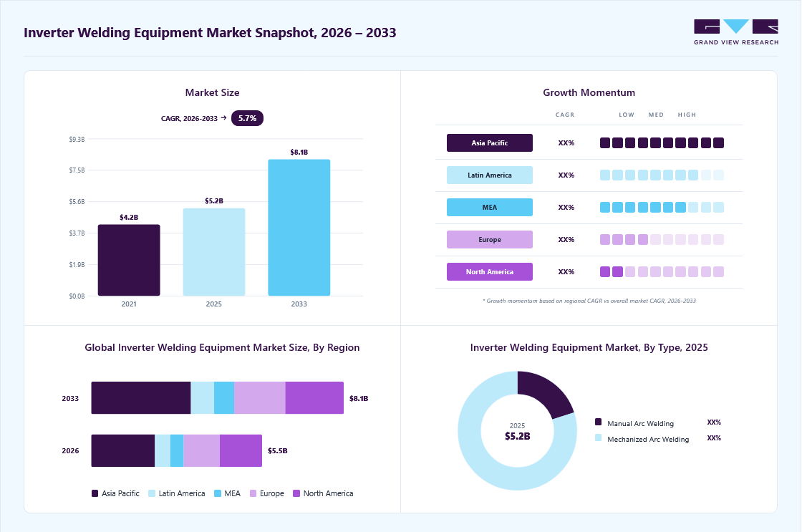Click the 'Market Size' chart title

pyautogui.click(x=212, y=92)
